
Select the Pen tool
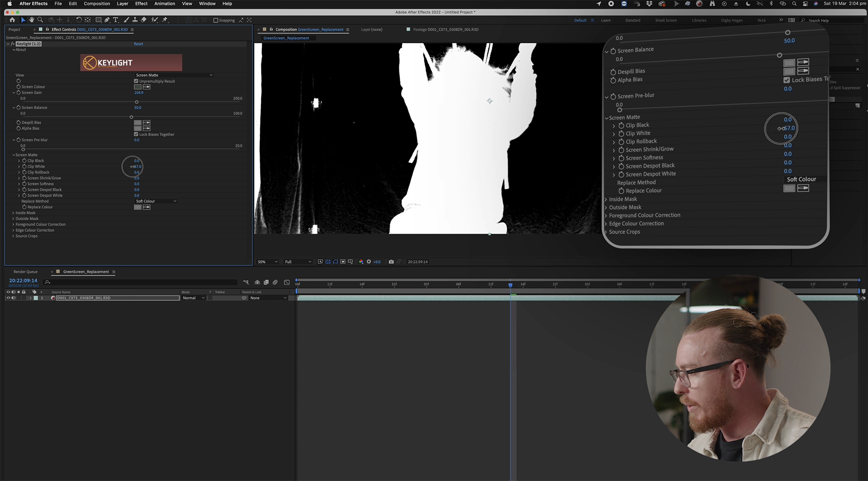click(x=107, y=20)
